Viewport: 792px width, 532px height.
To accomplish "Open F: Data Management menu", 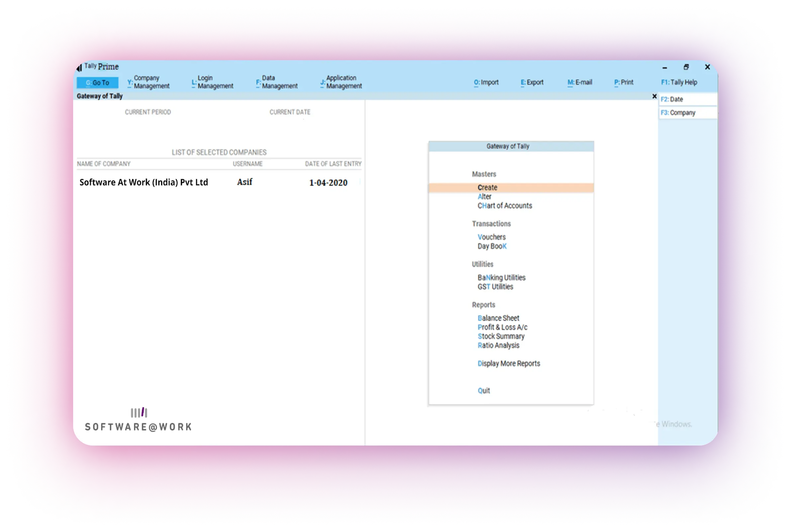I will (x=276, y=82).
